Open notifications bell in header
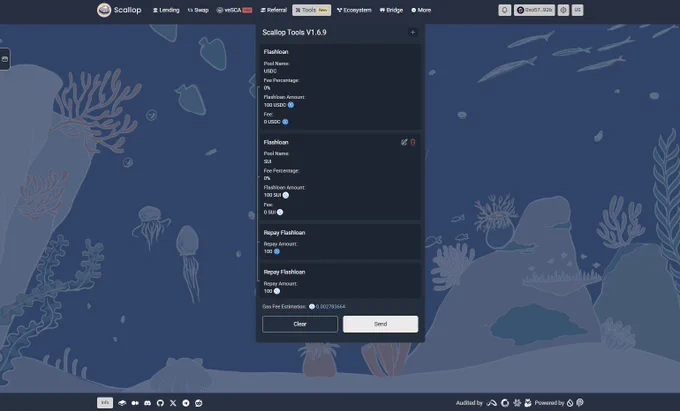The image size is (680, 411). click(x=504, y=10)
